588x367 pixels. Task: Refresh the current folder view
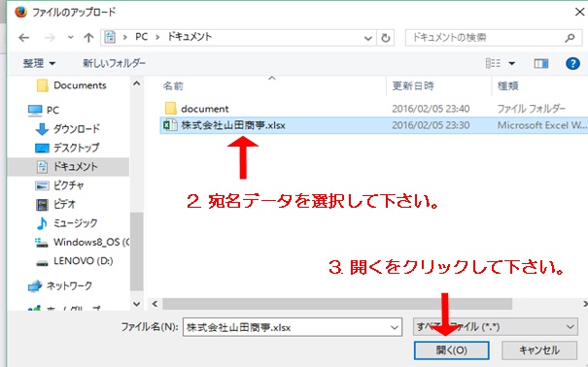386,38
